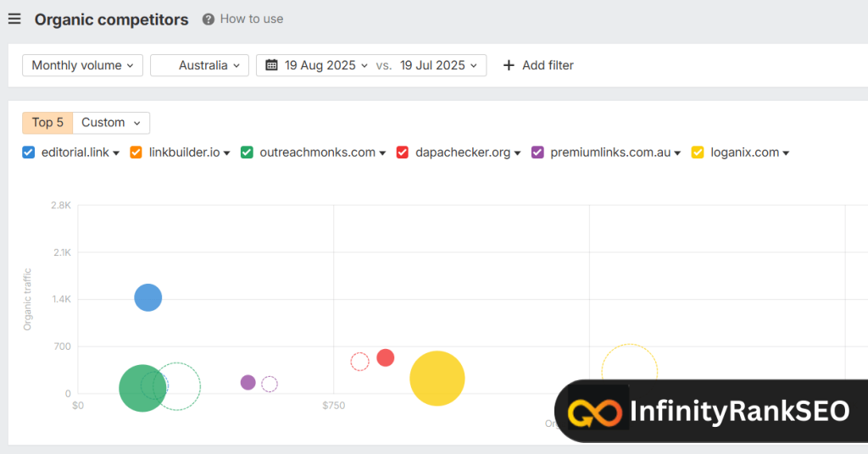Viewport: 868px width, 454px height.
Task: Toggle the dapachecker.org red checkbox
Action: [x=403, y=152]
